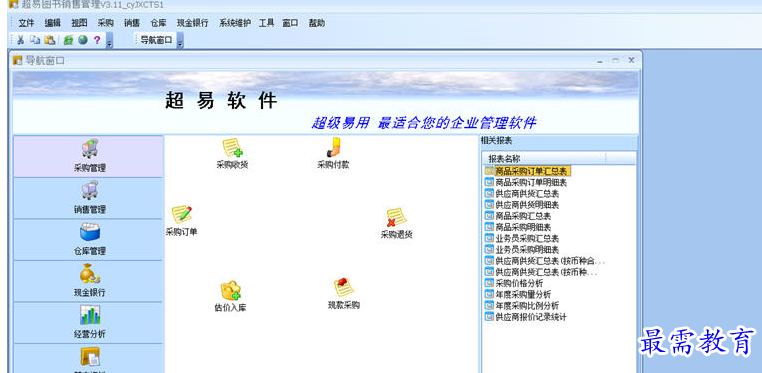
Task: Open the 销售 menu
Action: click(132, 23)
